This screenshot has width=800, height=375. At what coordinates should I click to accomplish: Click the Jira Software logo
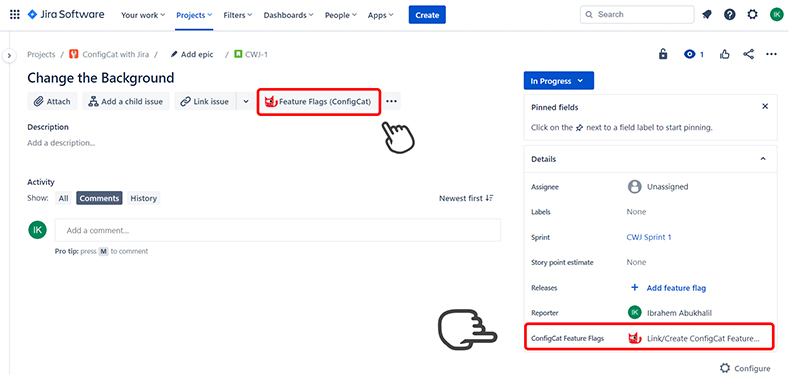click(66, 14)
